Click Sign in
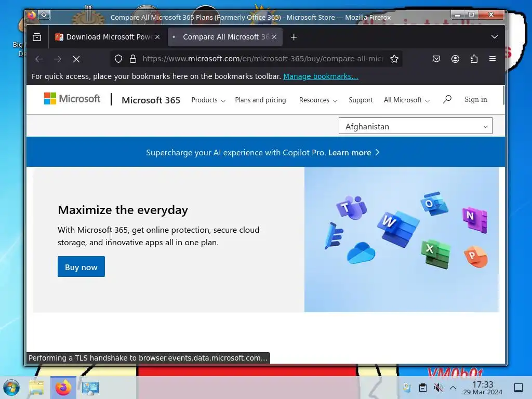532x399 pixels. point(476,99)
